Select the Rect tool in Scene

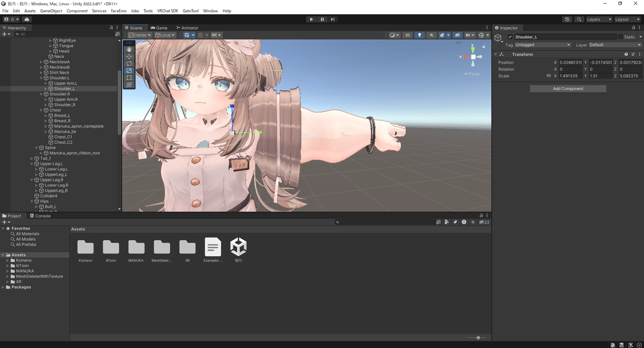pyautogui.click(x=129, y=78)
